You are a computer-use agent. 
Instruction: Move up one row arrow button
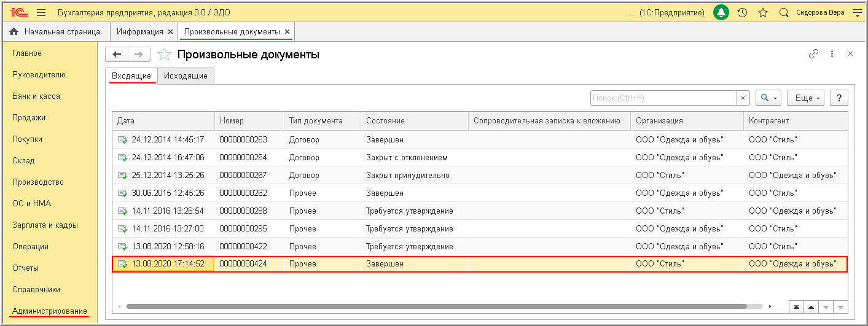pos(811,306)
